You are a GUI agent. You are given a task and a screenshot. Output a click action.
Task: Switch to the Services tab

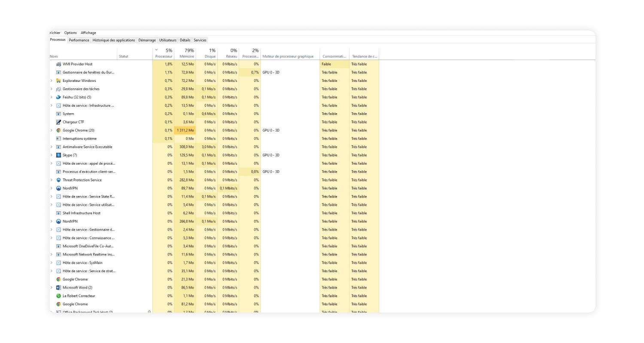pyautogui.click(x=200, y=40)
